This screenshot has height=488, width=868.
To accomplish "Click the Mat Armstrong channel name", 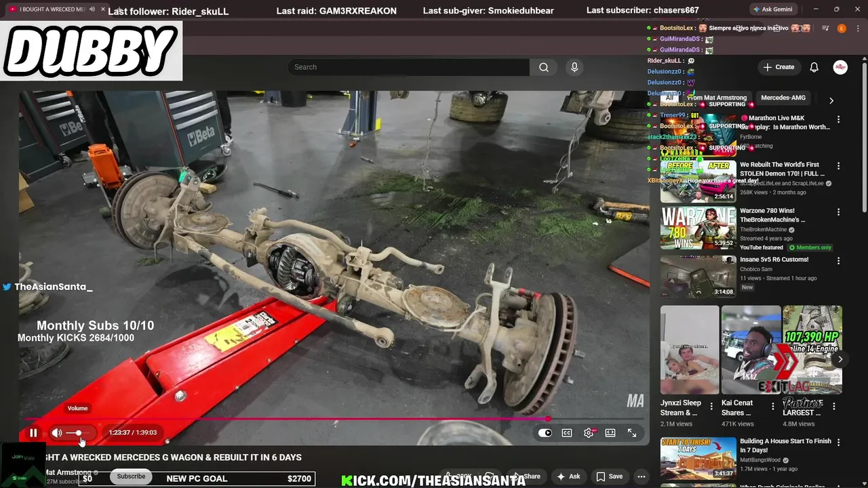I will click(x=68, y=472).
